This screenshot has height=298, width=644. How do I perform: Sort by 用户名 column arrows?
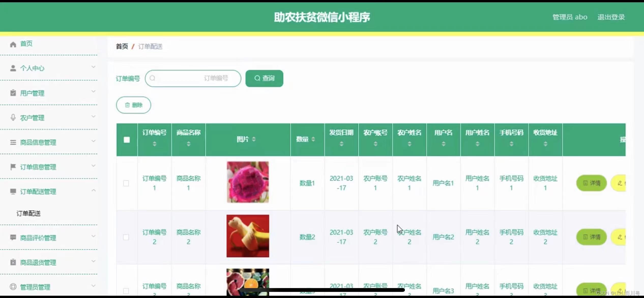444,144
